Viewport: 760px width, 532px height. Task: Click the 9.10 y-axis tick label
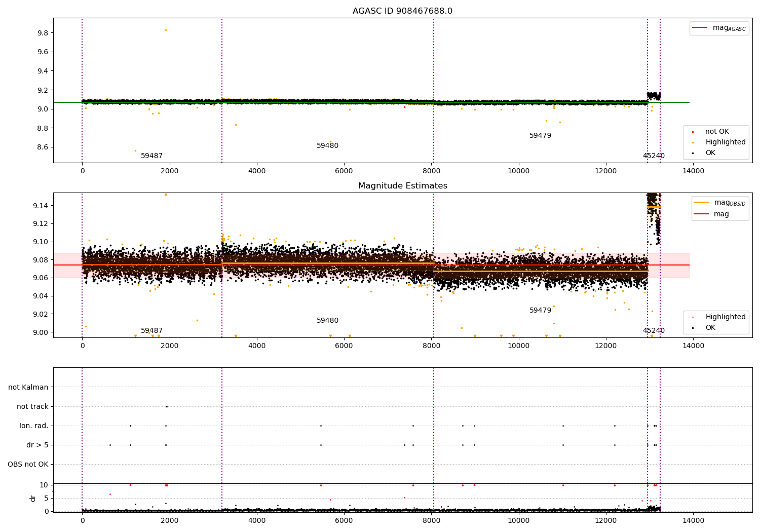point(40,242)
